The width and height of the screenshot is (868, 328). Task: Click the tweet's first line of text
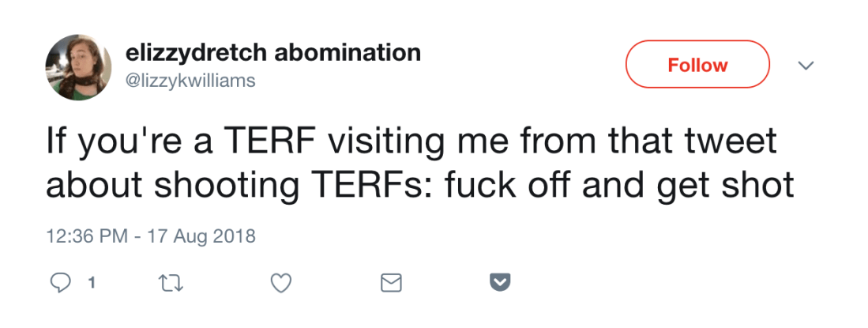point(411,144)
